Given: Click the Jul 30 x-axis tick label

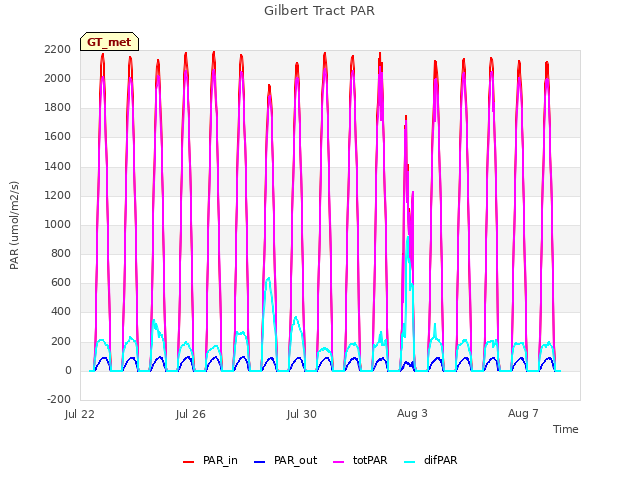Looking at the screenshot, I should tap(302, 414).
